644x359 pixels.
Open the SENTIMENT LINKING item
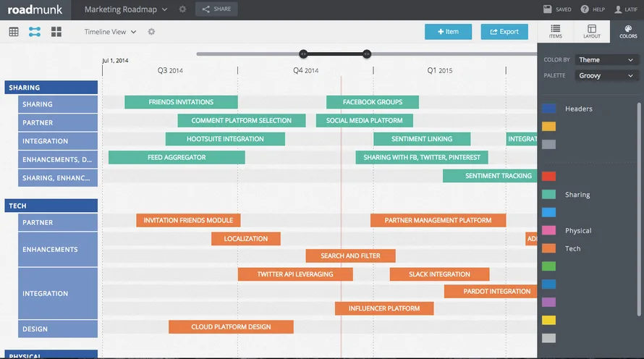point(422,139)
